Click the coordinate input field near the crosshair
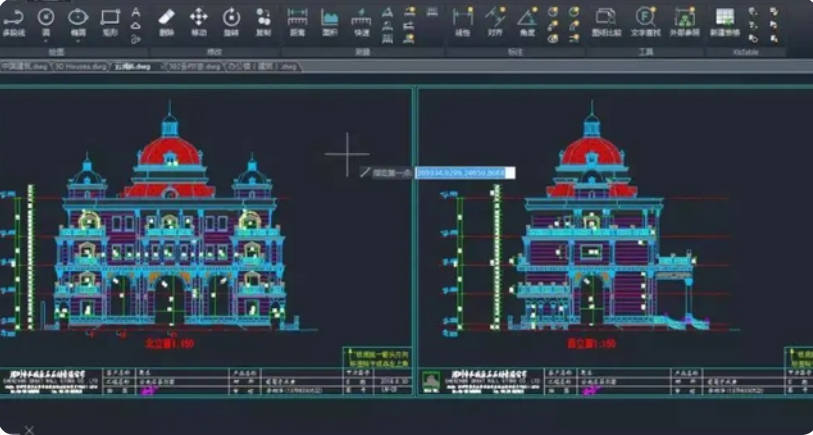Screen dimensions: 813x435 (464, 173)
